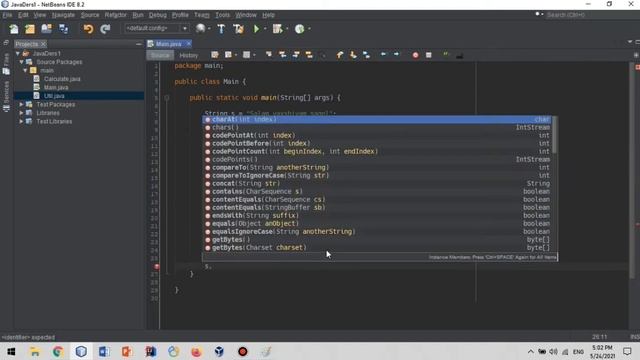This screenshot has height=360, width=640.
Task: Go to next bookmark icon
Action: point(353,55)
